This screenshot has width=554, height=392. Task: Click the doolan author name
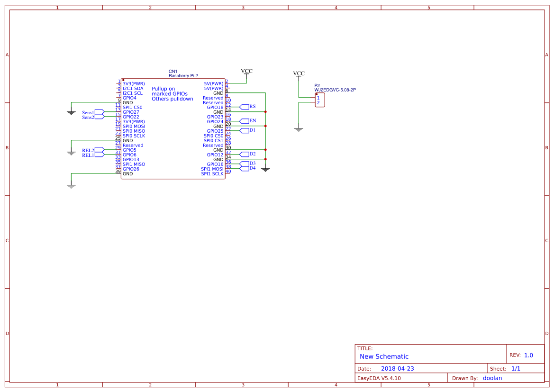pyautogui.click(x=492, y=378)
